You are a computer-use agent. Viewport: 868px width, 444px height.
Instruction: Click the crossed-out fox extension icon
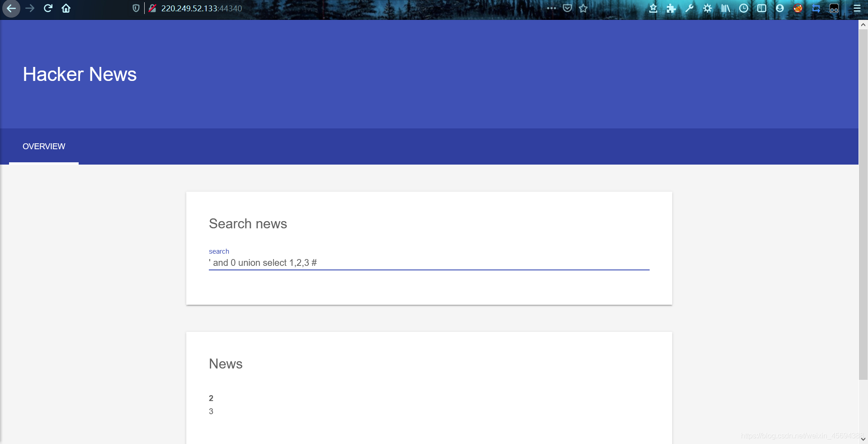point(798,8)
